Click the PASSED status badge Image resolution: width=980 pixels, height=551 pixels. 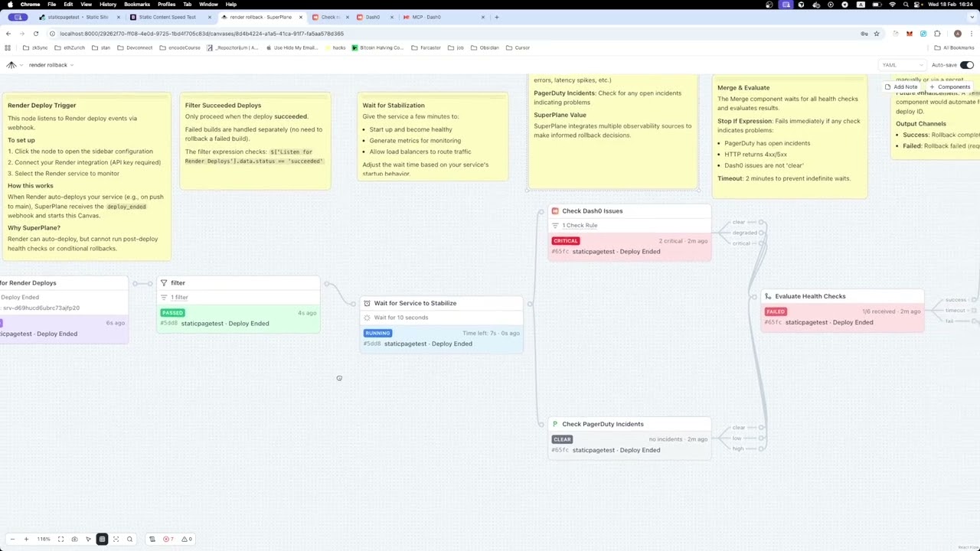pos(172,312)
